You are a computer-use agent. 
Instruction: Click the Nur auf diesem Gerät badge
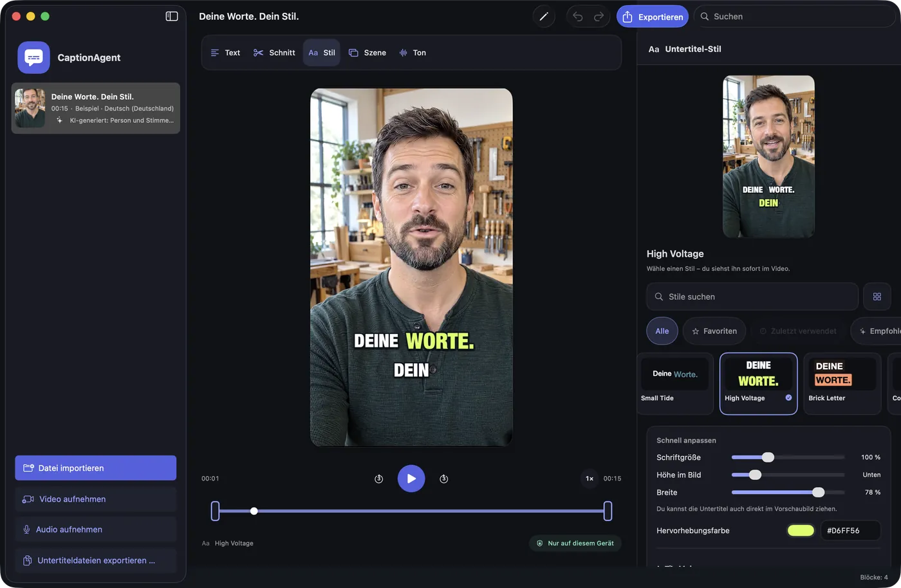(575, 544)
